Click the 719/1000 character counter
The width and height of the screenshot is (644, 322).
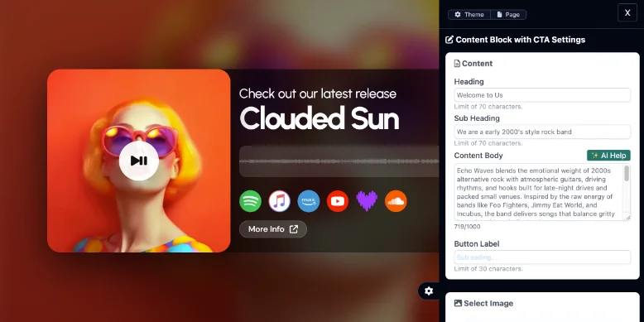467,227
